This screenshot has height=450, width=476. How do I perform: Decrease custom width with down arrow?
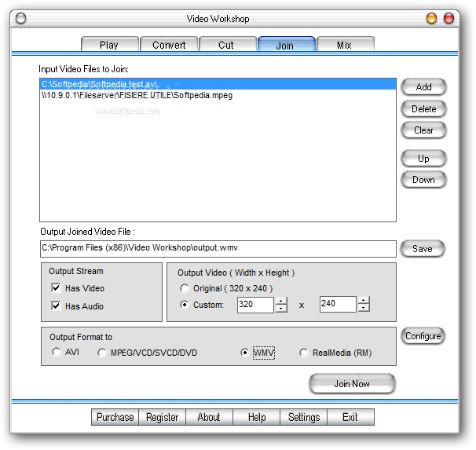click(x=281, y=309)
